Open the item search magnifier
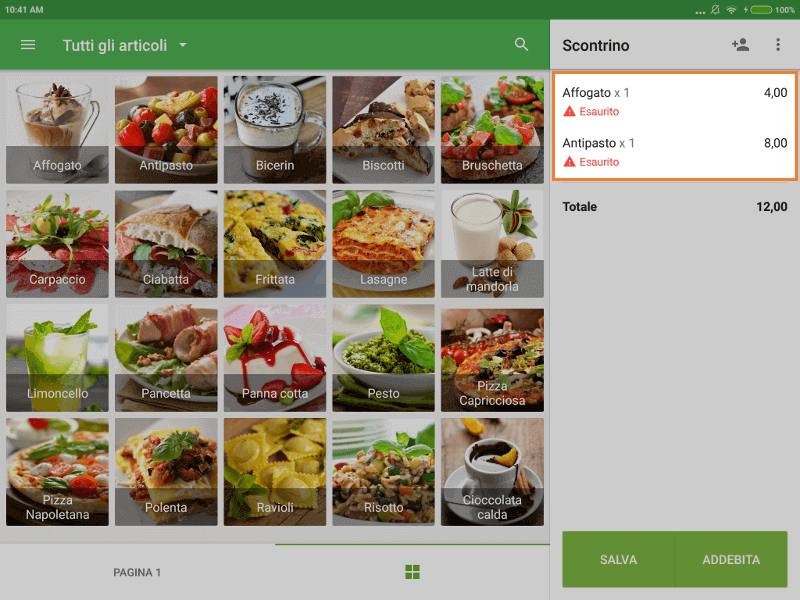Viewport: 800px width, 600px height. coord(521,44)
